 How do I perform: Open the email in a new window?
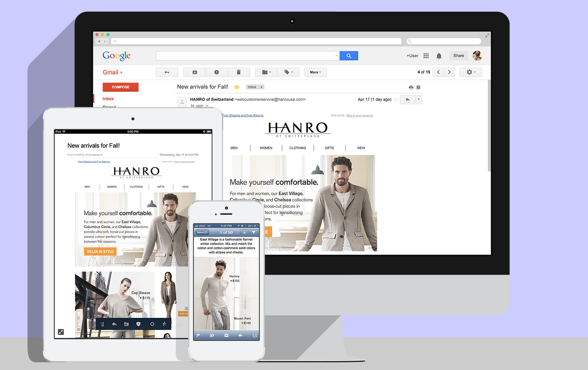coord(418,87)
